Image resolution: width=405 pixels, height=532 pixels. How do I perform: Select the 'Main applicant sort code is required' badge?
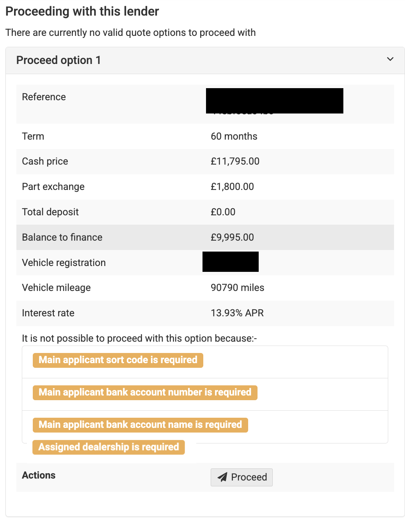117,360
